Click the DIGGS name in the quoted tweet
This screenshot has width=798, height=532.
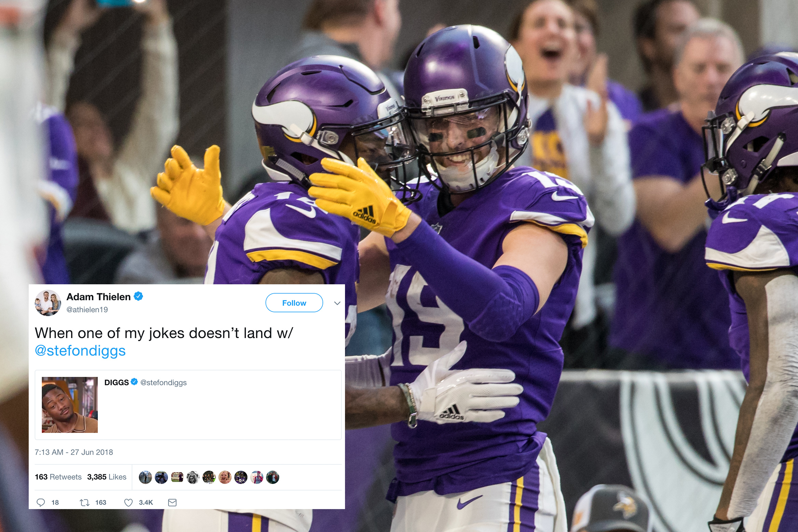116,382
